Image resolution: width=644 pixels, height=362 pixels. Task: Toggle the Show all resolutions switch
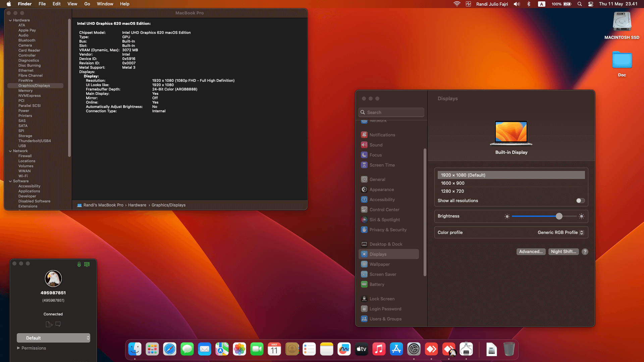pyautogui.click(x=580, y=201)
